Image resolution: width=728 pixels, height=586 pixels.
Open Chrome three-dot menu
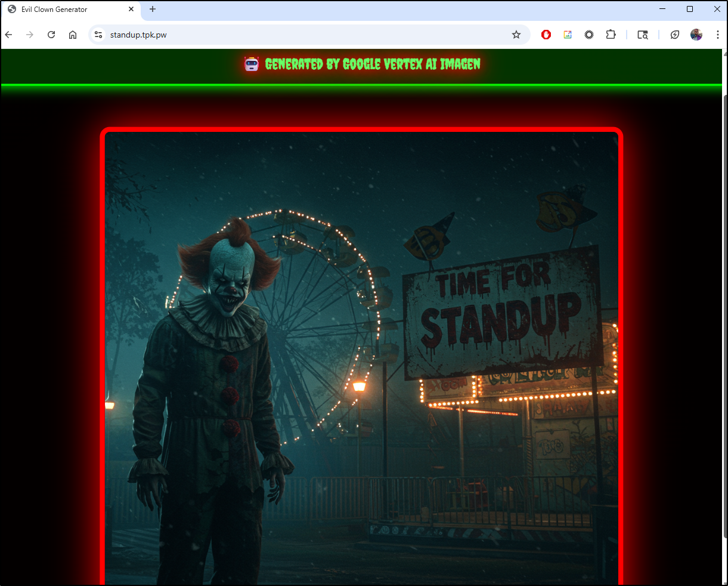[x=718, y=35]
